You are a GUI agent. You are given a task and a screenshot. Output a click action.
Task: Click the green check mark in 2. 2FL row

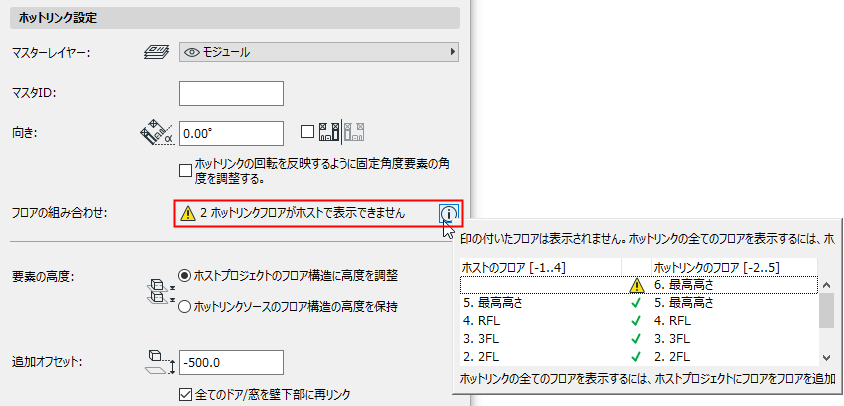tap(636, 356)
